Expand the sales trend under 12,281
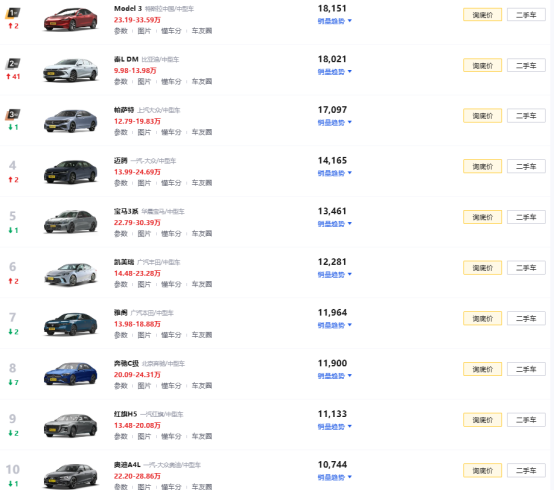Viewport: 554px width, 490px height. [334, 274]
